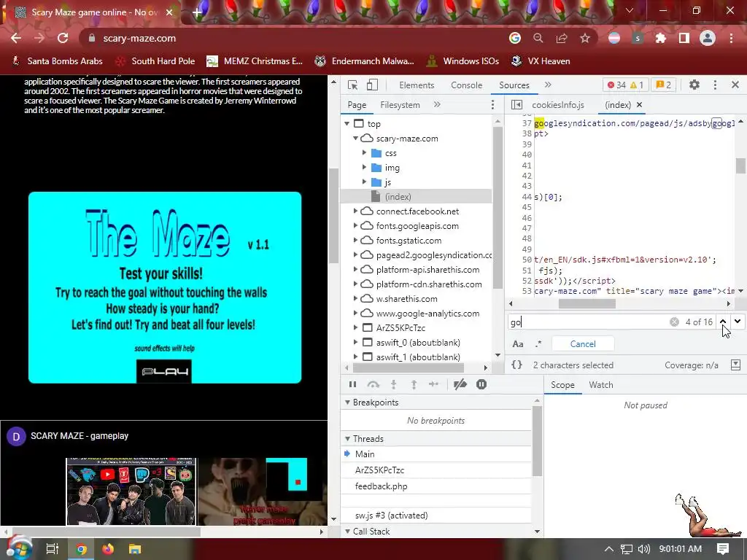Pretty print source with braces icon
The width and height of the screenshot is (747, 560).
coord(517,365)
